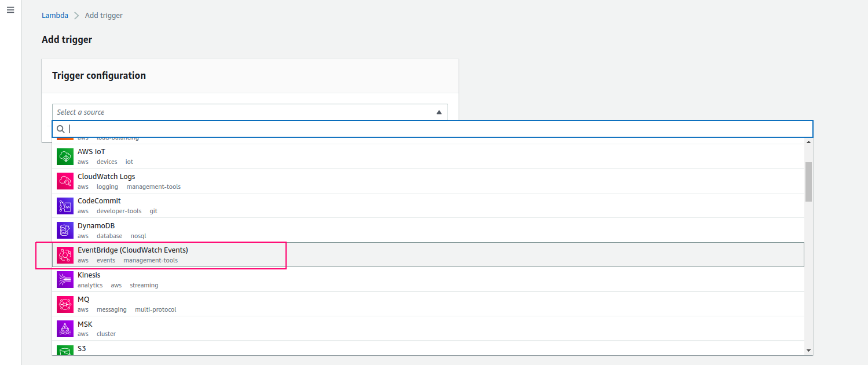Click the Kinesis streaming icon
Image resolution: width=868 pixels, height=365 pixels.
(65, 279)
